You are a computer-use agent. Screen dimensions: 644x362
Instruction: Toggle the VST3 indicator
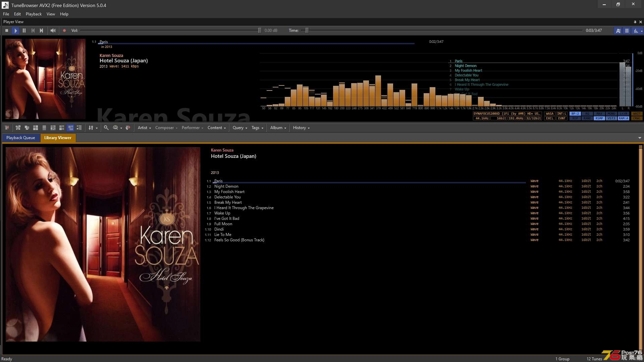[x=611, y=119]
